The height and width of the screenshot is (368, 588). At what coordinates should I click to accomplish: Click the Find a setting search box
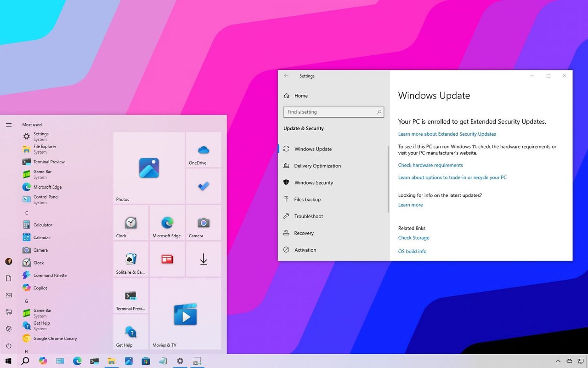pos(330,112)
